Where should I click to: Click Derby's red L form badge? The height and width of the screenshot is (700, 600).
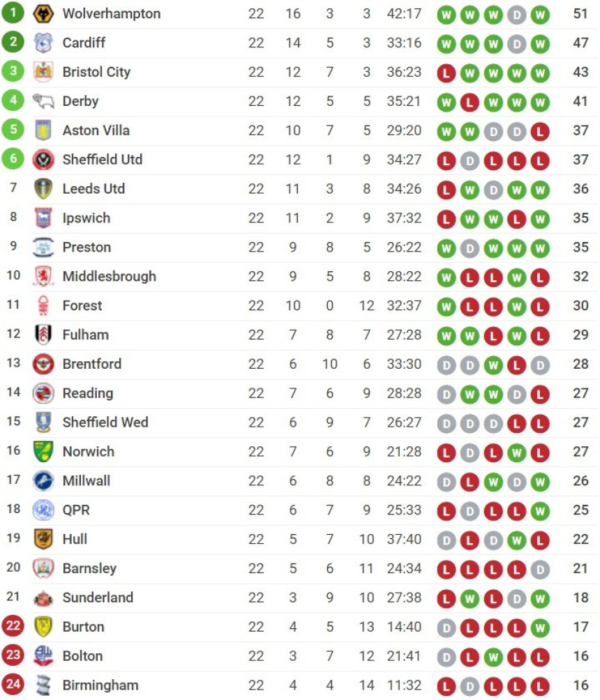pos(470,103)
